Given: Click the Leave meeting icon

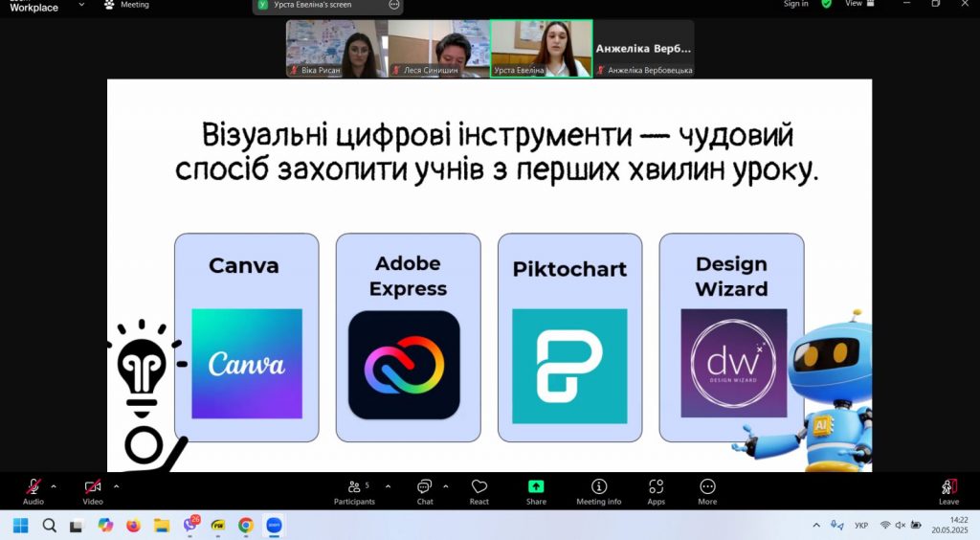Looking at the screenshot, I should pyautogui.click(x=948, y=488).
